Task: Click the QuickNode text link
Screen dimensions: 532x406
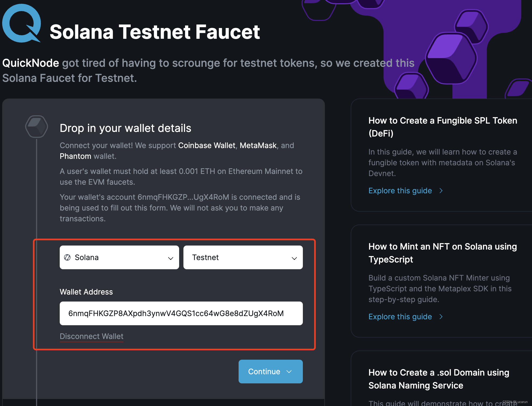Action: pos(31,63)
